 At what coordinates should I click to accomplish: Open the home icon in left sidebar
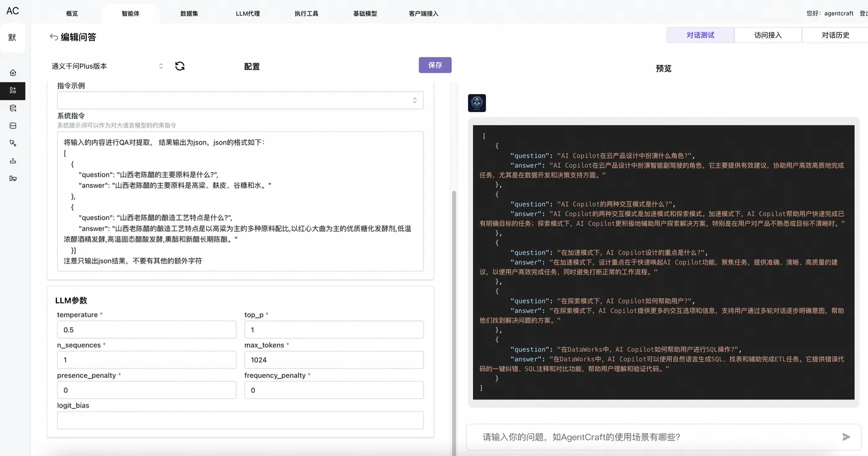tap(12, 72)
